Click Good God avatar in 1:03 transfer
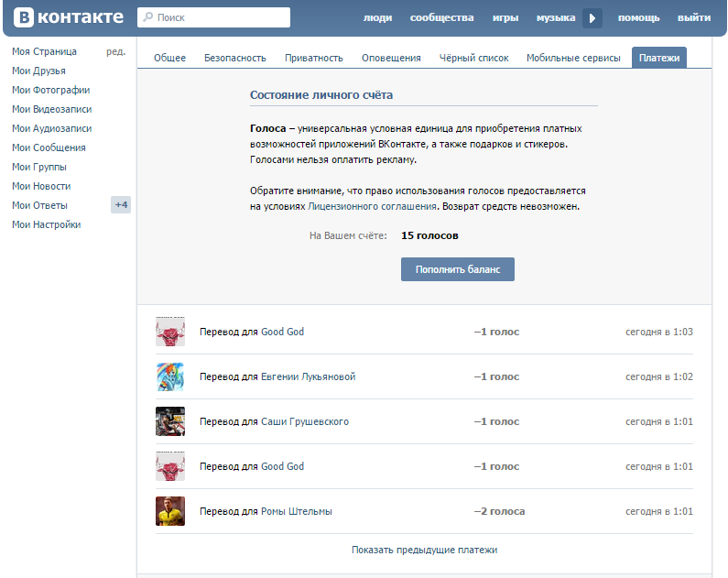 click(170, 332)
